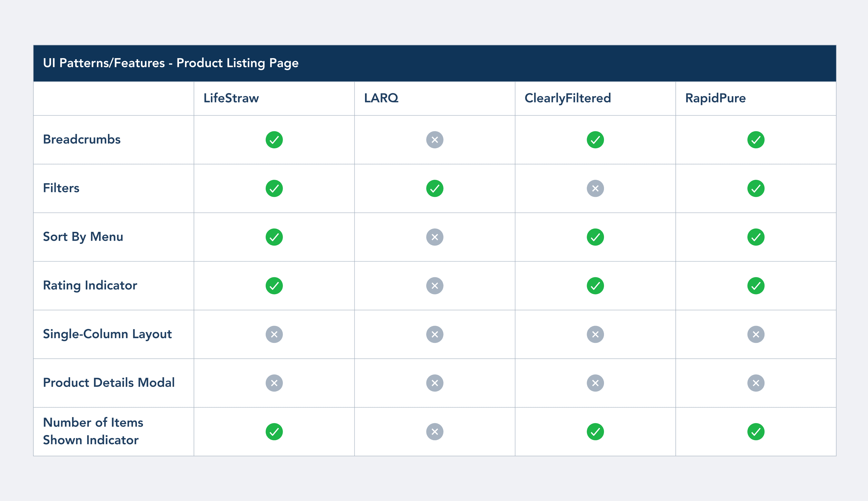This screenshot has width=868, height=501.
Task: Click ClearlyFiltered Rating Indicator checkmark
Action: click(595, 286)
